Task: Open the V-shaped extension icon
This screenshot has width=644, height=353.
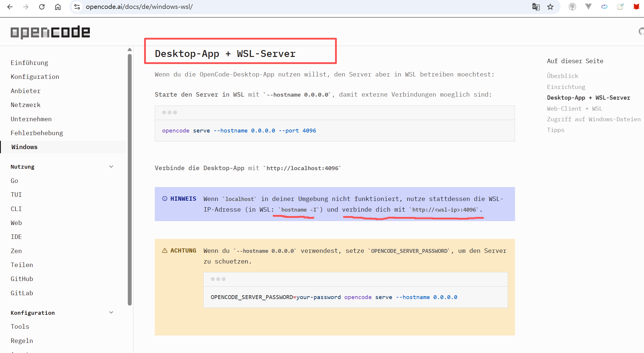Action: coord(588,7)
